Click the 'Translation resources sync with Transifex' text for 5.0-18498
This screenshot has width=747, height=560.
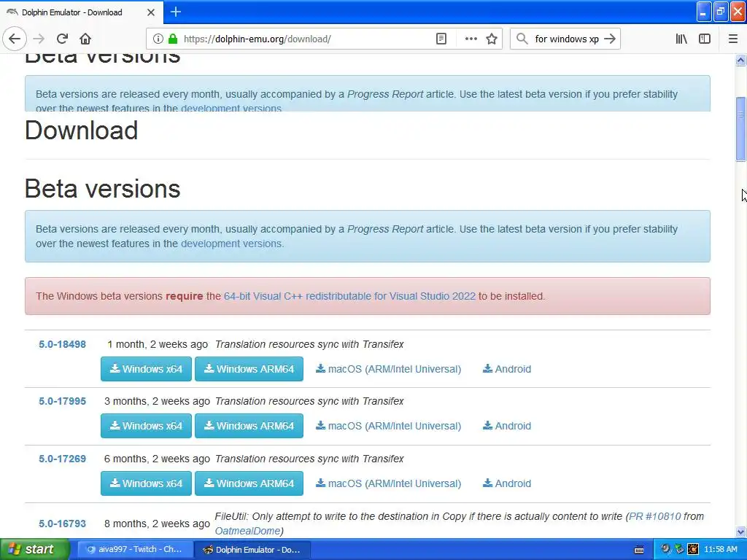[x=309, y=344]
